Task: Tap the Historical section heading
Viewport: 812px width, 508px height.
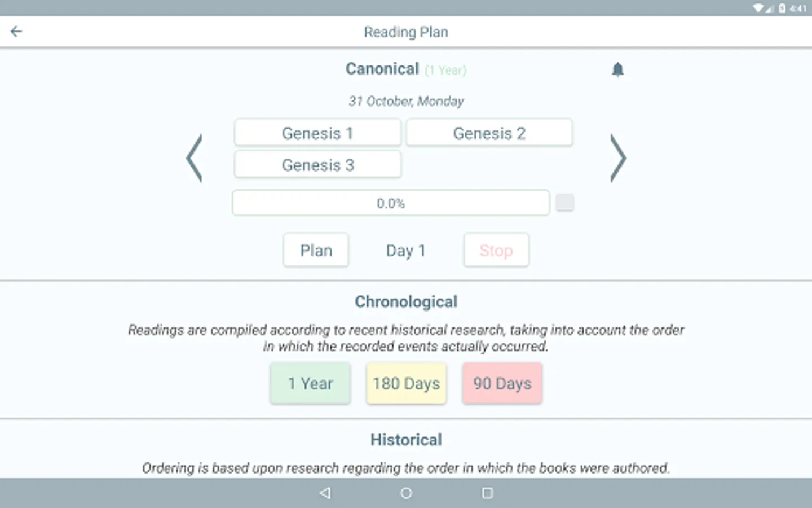Action: coord(406,440)
